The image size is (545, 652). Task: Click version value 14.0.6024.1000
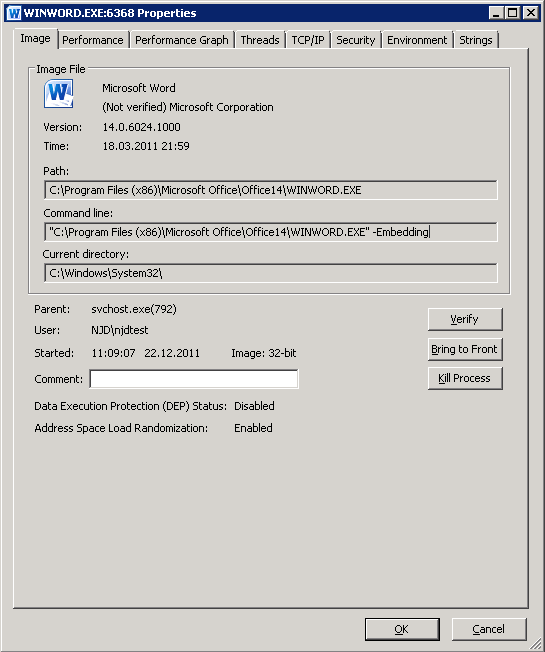click(x=141, y=127)
